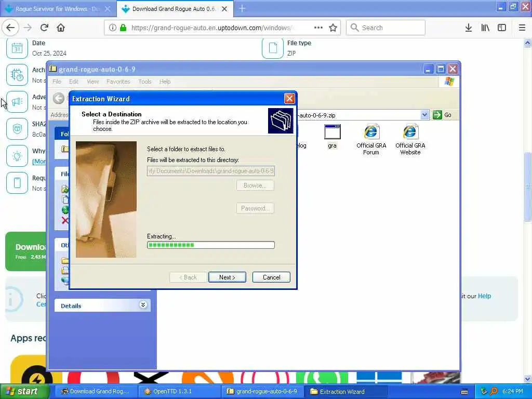This screenshot has width=532, height=399.
Task: Select the Official GRA Website shortcut
Action: (x=410, y=139)
